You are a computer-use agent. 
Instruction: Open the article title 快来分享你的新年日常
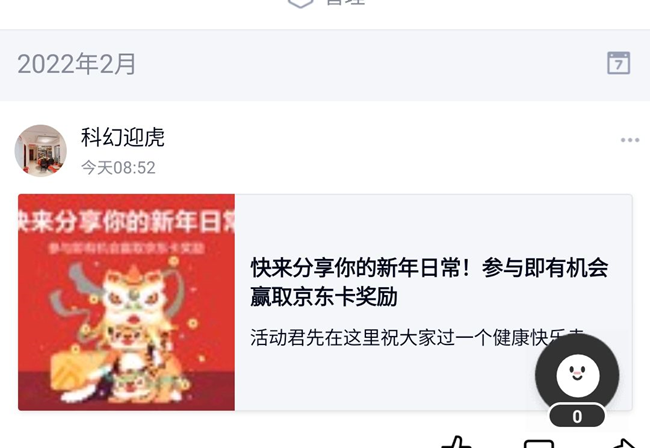pyautogui.click(x=429, y=282)
